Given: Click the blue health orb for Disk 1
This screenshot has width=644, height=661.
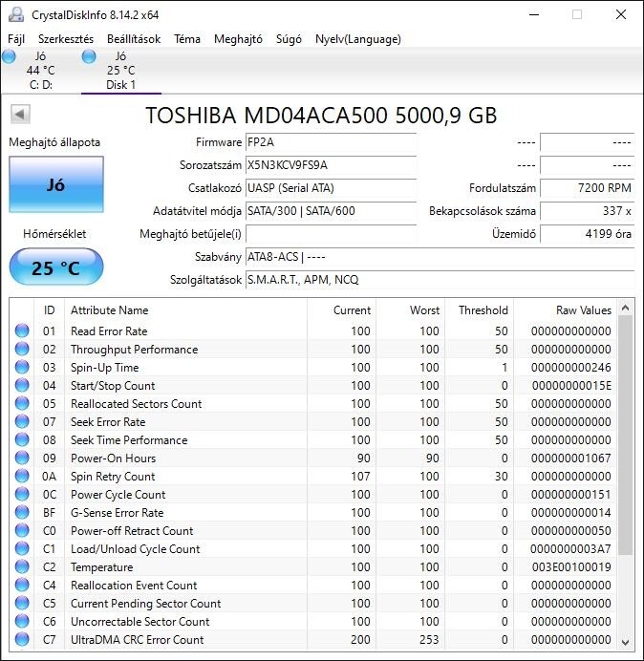Looking at the screenshot, I should point(89,56).
